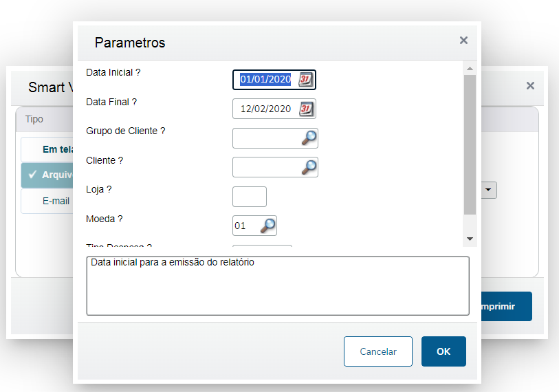Click the Cliente search magnifier icon
This screenshot has height=392, width=559.
pyautogui.click(x=309, y=167)
